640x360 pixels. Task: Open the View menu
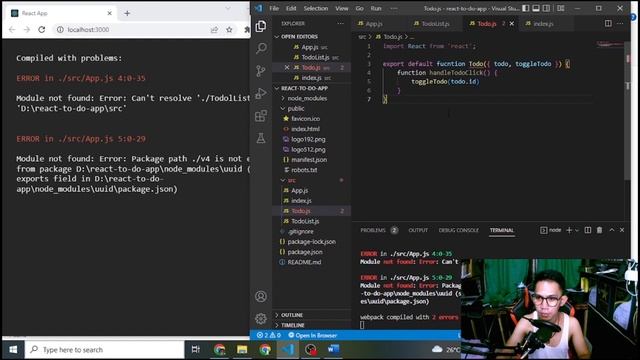342,8
